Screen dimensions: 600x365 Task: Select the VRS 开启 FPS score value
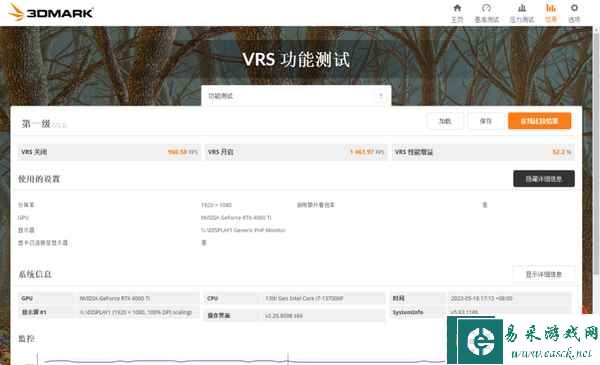(367, 152)
